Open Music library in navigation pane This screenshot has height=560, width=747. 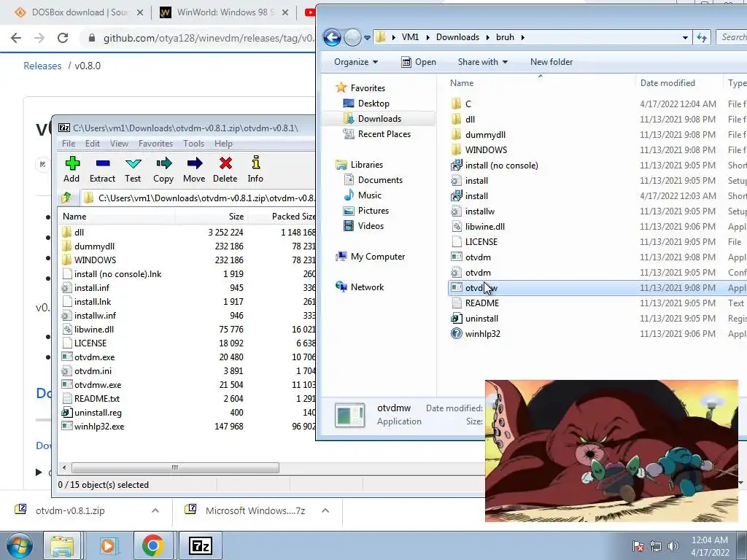click(369, 195)
